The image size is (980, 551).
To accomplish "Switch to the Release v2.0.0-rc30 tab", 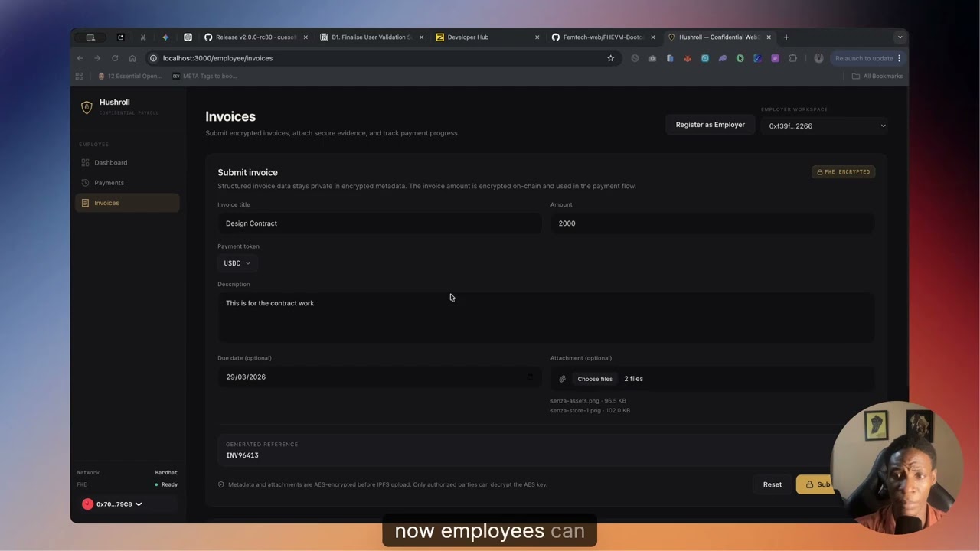I will [x=255, y=37].
